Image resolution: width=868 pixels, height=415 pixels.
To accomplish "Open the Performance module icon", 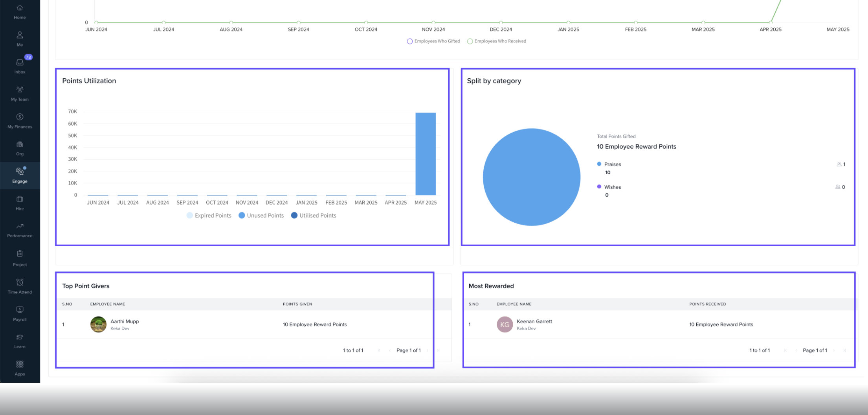I will coord(20,230).
